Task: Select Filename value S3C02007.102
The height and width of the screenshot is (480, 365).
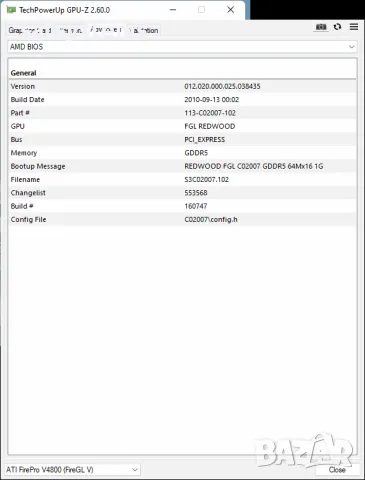Action: [207, 179]
